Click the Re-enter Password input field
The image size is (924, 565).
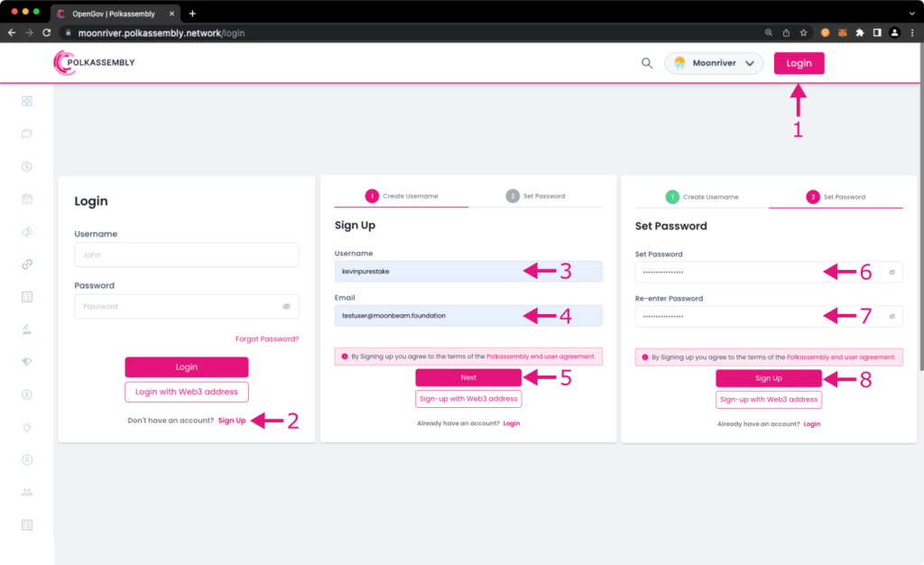pyautogui.click(x=769, y=317)
